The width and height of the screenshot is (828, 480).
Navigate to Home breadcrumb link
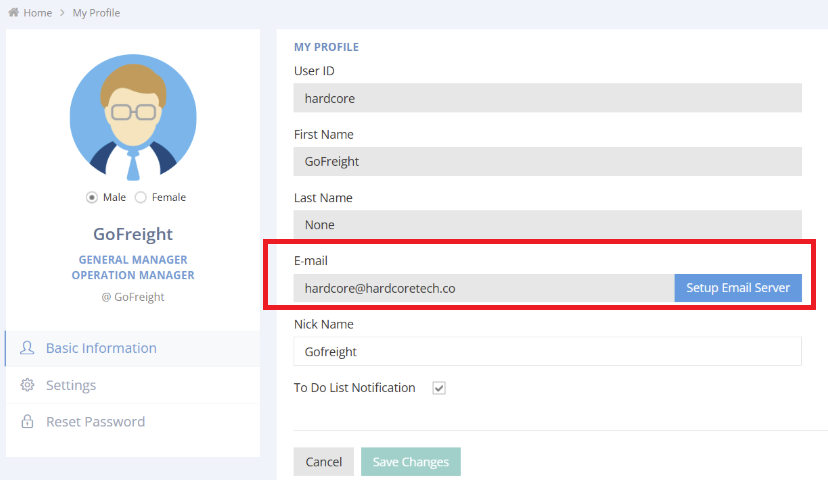coord(38,13)
